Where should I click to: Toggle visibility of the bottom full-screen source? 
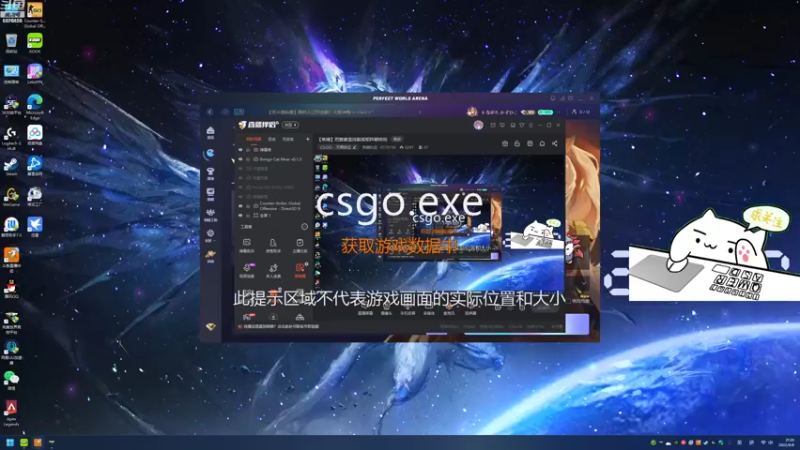241,215
